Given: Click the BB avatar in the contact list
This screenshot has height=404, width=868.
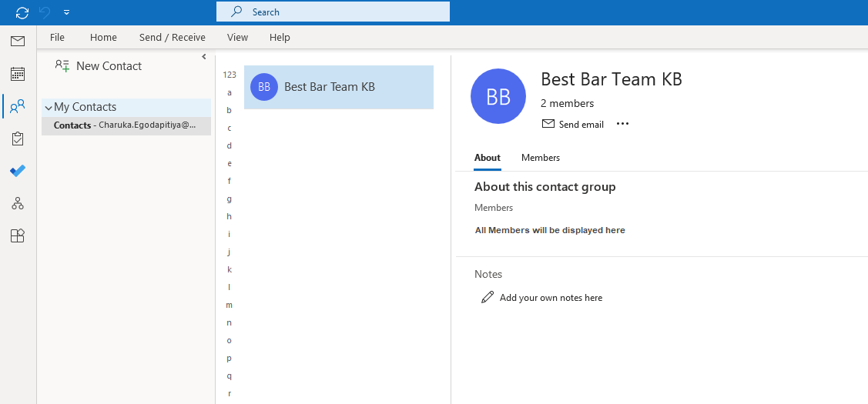Looking at the screenshot, I should click(x=264, y=87).
